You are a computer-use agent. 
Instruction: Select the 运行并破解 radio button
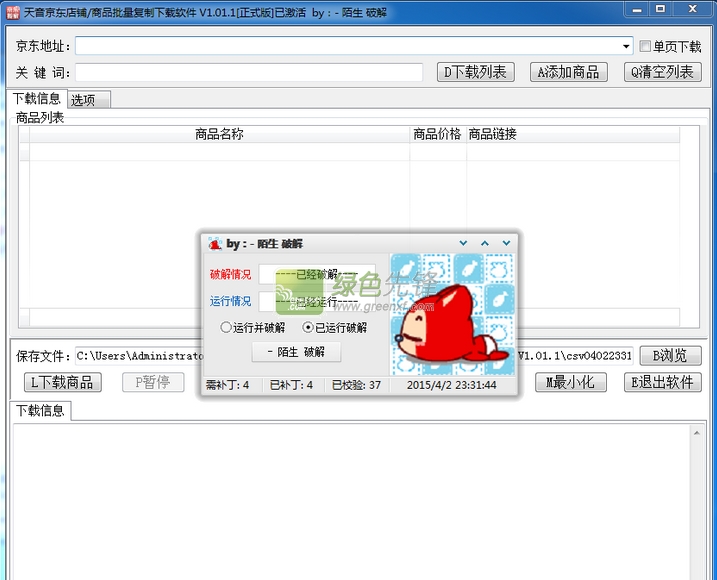tap(225, 327)
